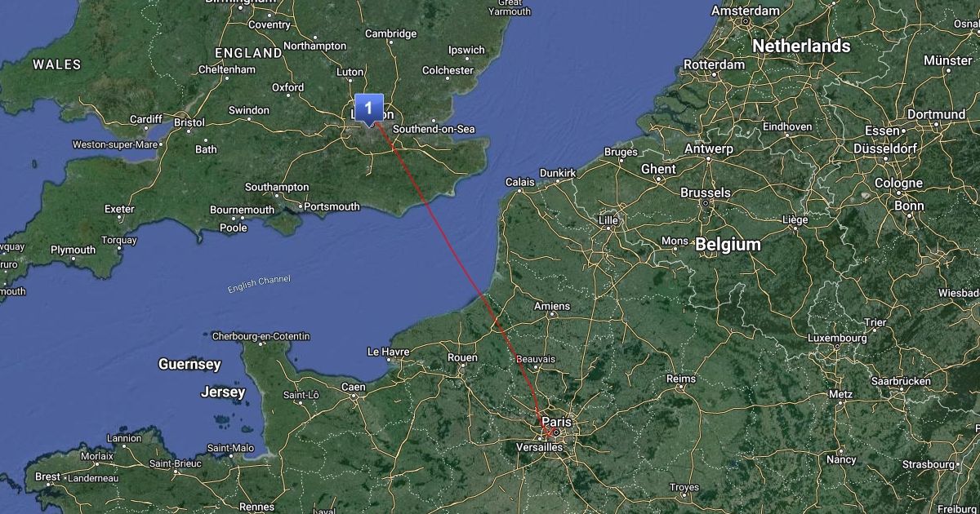Select the Calais label
The width and height of the screenshot is (980, 514).
point(520,182)
